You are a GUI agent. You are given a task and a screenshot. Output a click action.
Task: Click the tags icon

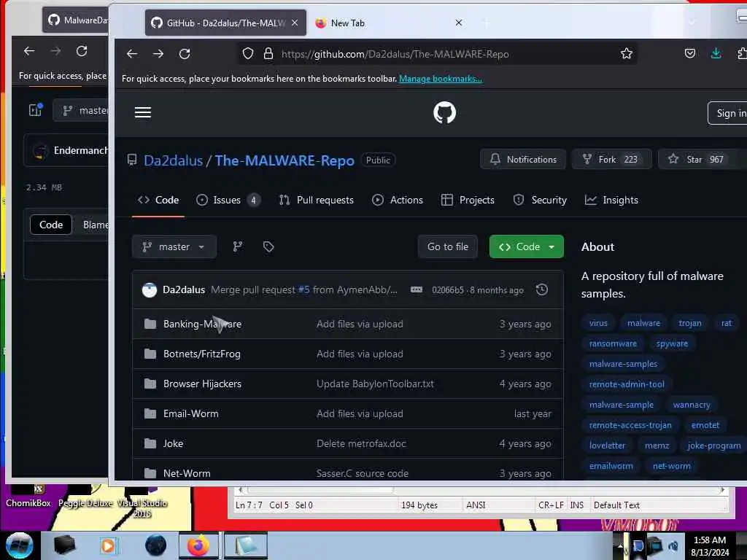[x=268, y=246]
